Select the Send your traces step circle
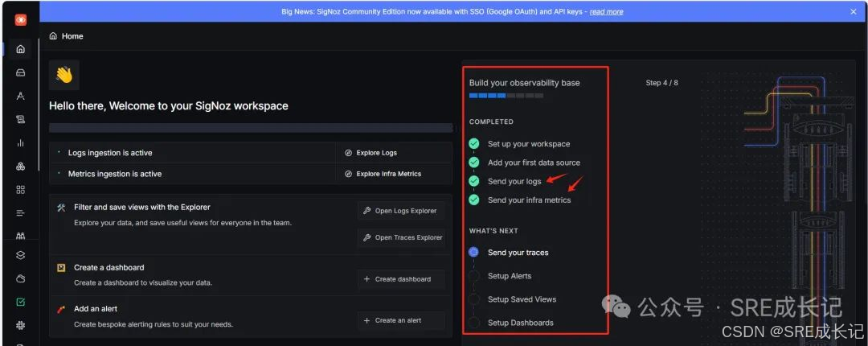The height and width of the screenshot is (346, 868). [474, 253]
